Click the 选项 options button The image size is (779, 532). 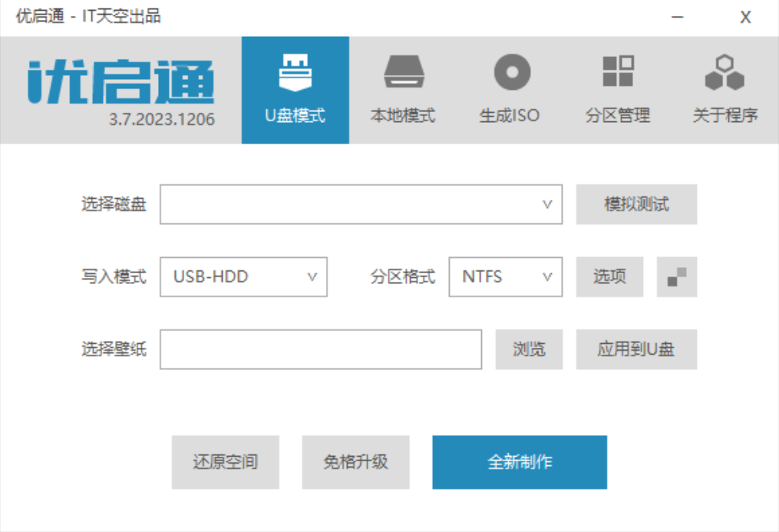tap(609, 276)
